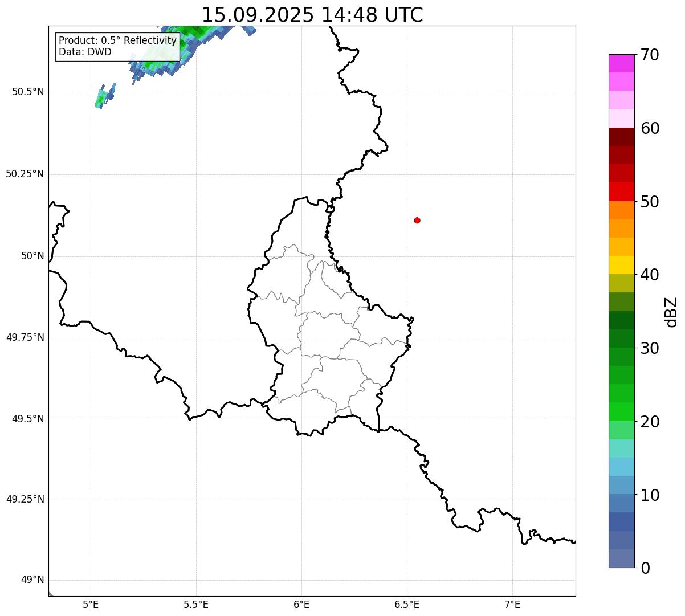Click the 49.5°N latitude label

pyautogui.click(x=28, y=419)
